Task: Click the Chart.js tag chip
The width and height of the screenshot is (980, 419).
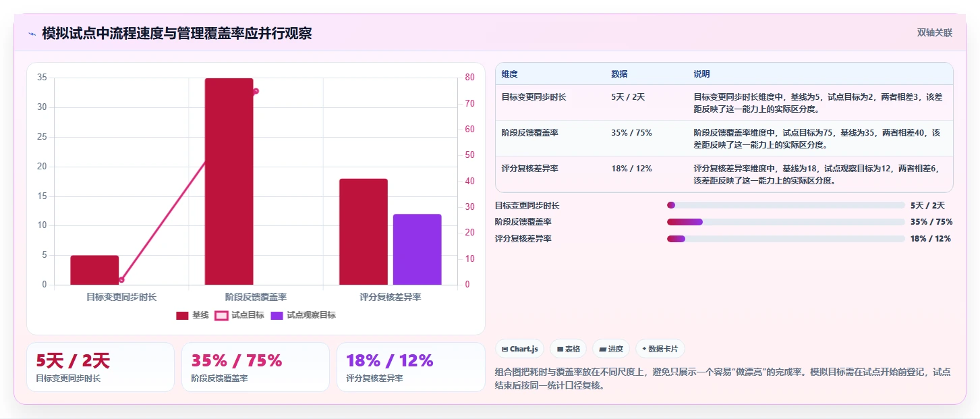Action: tap(520, 349)
